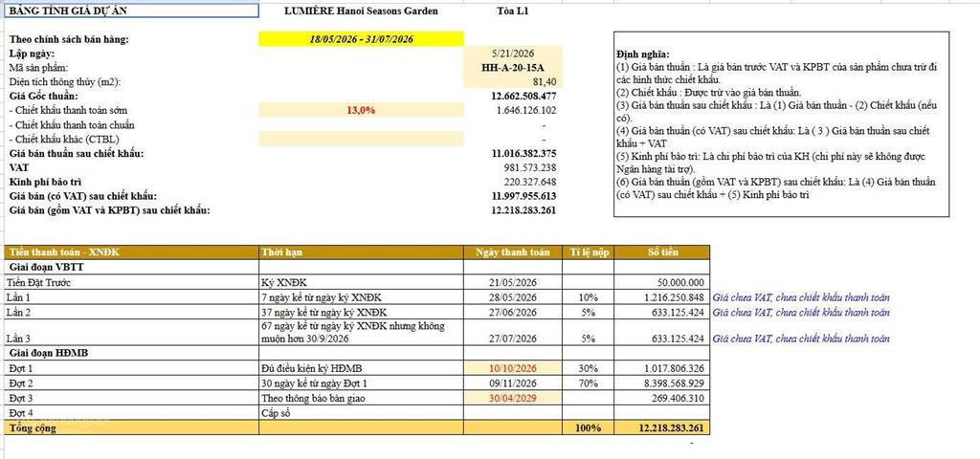The height and width of the screenshot is (459, 980).
Task: Click the 'Ngày thanh toán' column header
Action: (513, 252)
